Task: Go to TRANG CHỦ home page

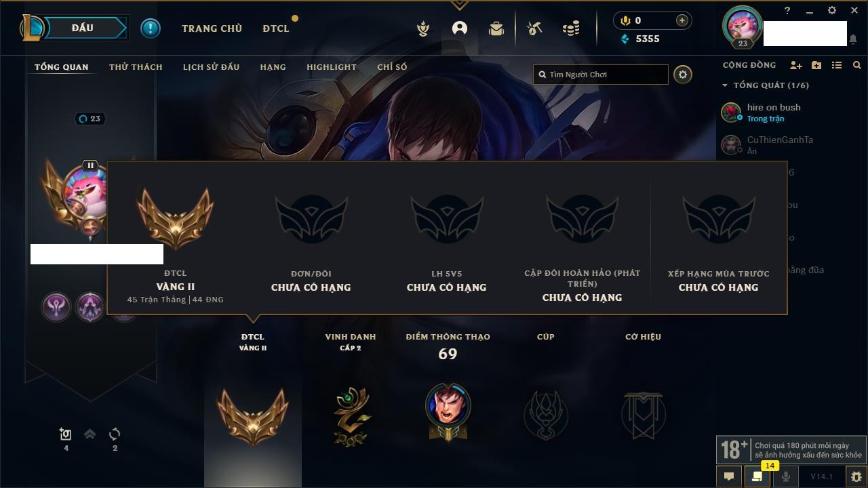Action: coord(212,28)
